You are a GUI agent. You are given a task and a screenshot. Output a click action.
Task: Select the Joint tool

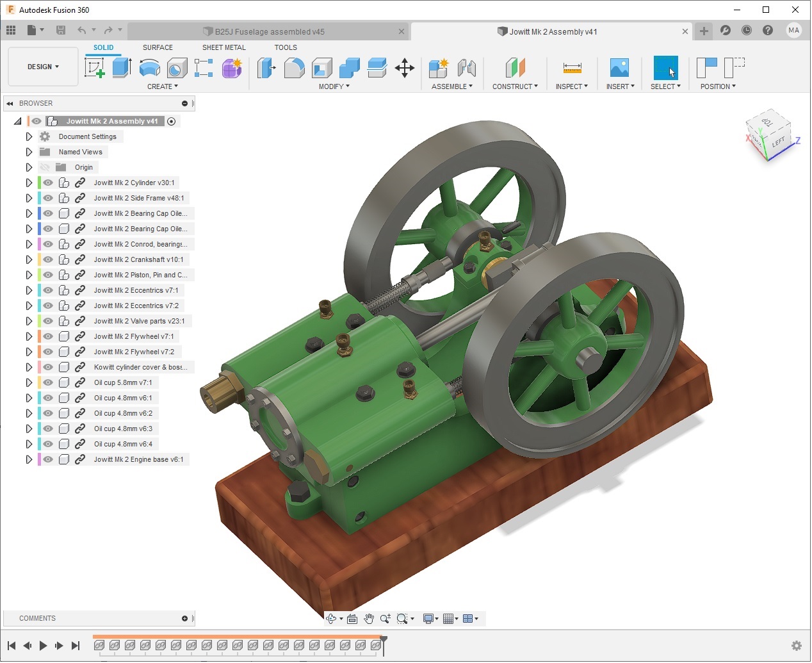point(467,67)
